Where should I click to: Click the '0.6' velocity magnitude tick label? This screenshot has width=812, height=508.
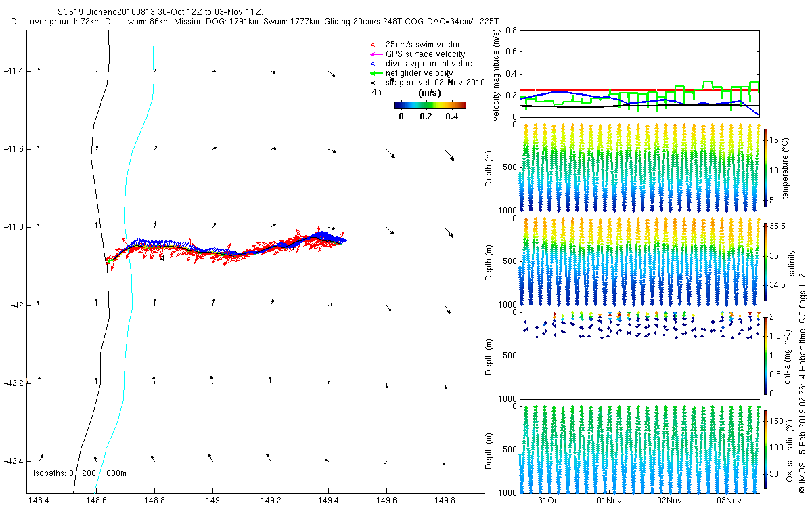[x=511, y=52]
